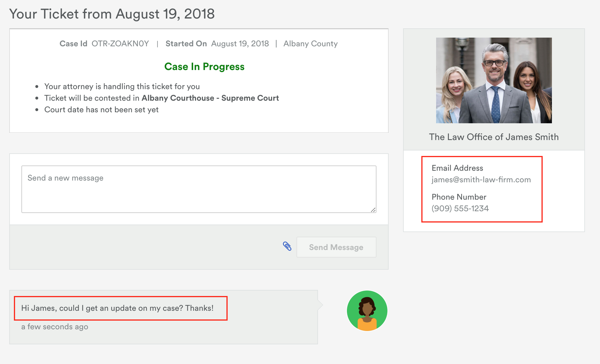Click the law office team photo
Screen dimensions: 600x364
pyautogui.click(x=494, y=80)
